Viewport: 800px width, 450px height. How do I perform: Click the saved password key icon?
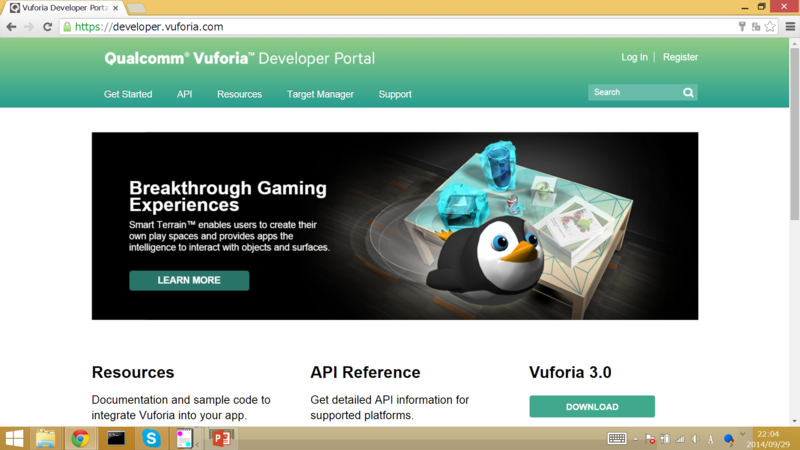click(742, 27)
